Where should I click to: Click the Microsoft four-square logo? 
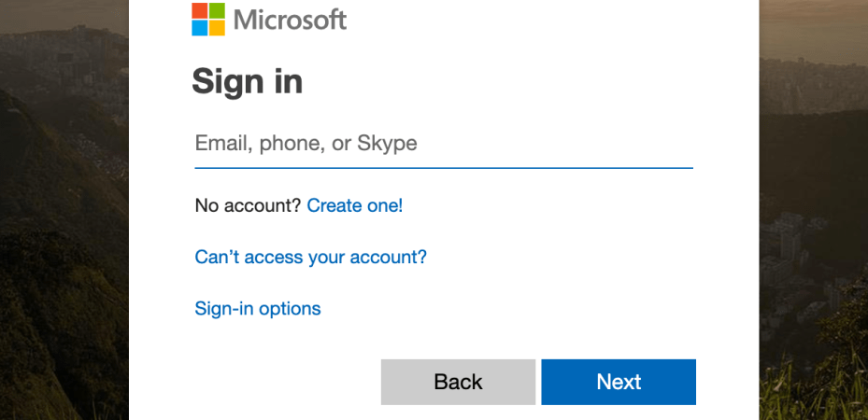[x=208, y=19]
